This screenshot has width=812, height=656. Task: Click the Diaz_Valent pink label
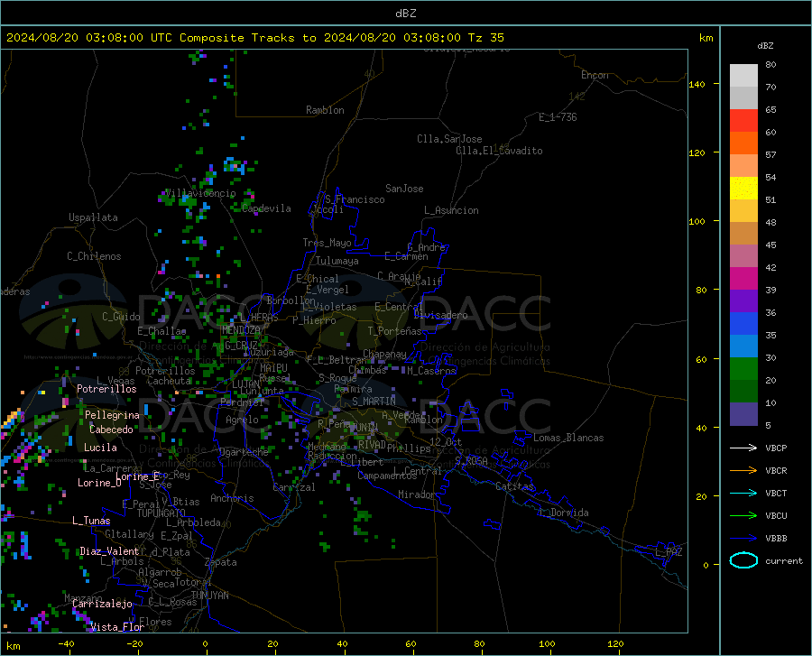(x=109, y=551)
